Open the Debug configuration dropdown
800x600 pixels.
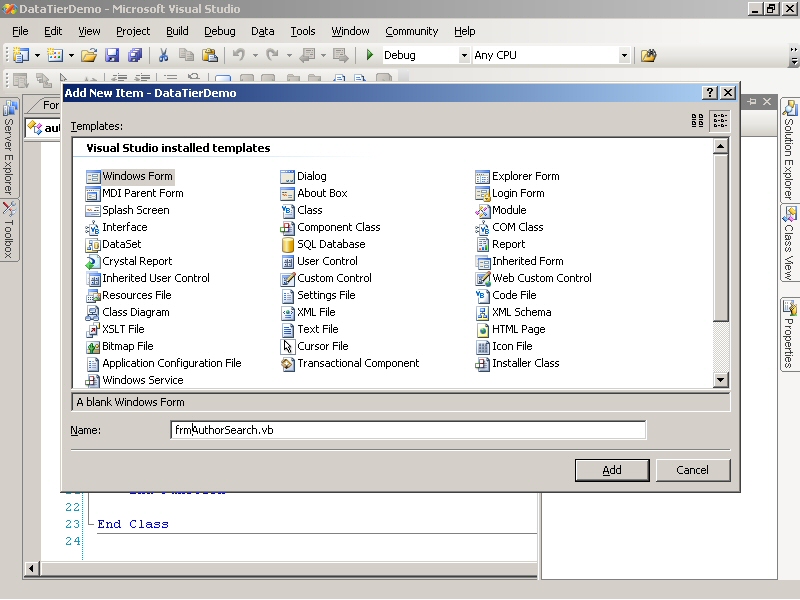464,55
